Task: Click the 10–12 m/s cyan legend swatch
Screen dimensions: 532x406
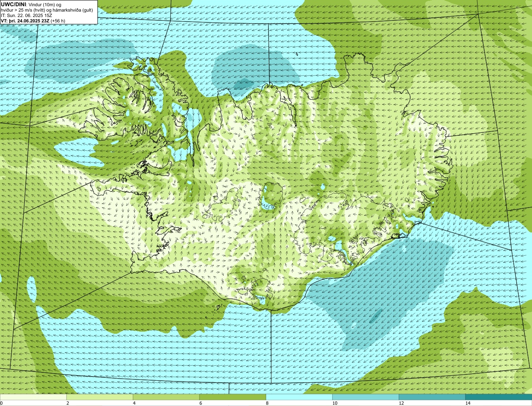Action: click(366, 397)
